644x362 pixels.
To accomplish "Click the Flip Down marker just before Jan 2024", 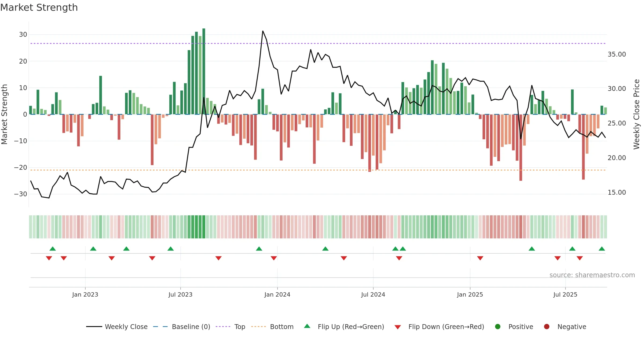I will pyautogui.click(x=274, y=258).
